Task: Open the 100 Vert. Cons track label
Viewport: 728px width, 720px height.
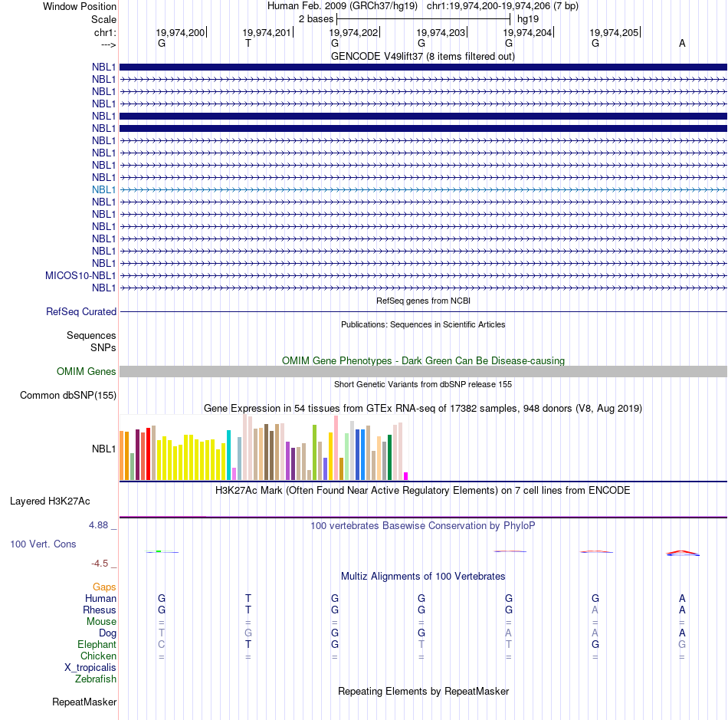Action: 43,544
